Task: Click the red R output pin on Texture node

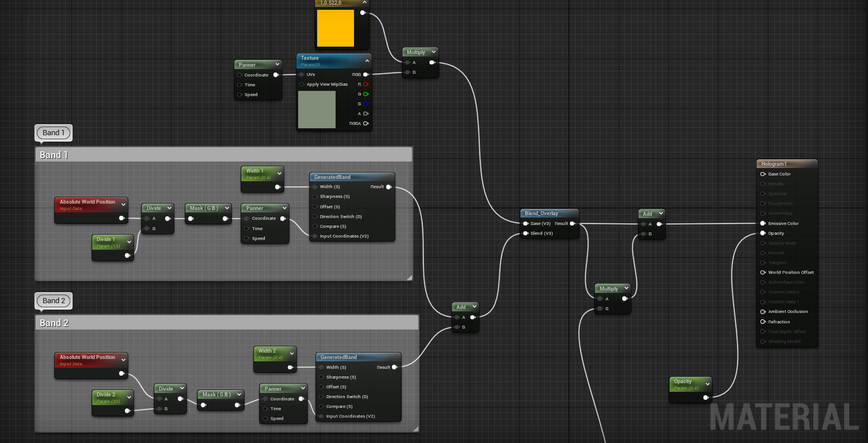Action: tap(366, 84)
